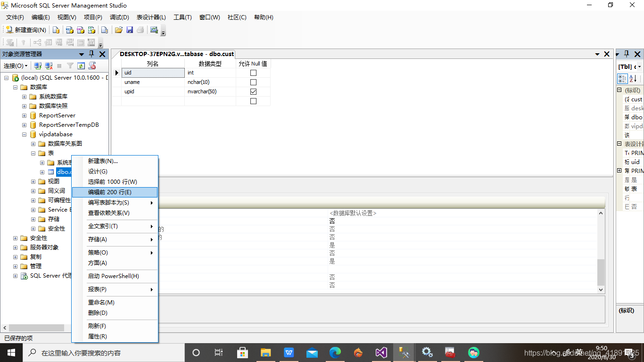This screenshot has width=644, height=362.
Task: Click the Windows Start button
Action: 11,353
